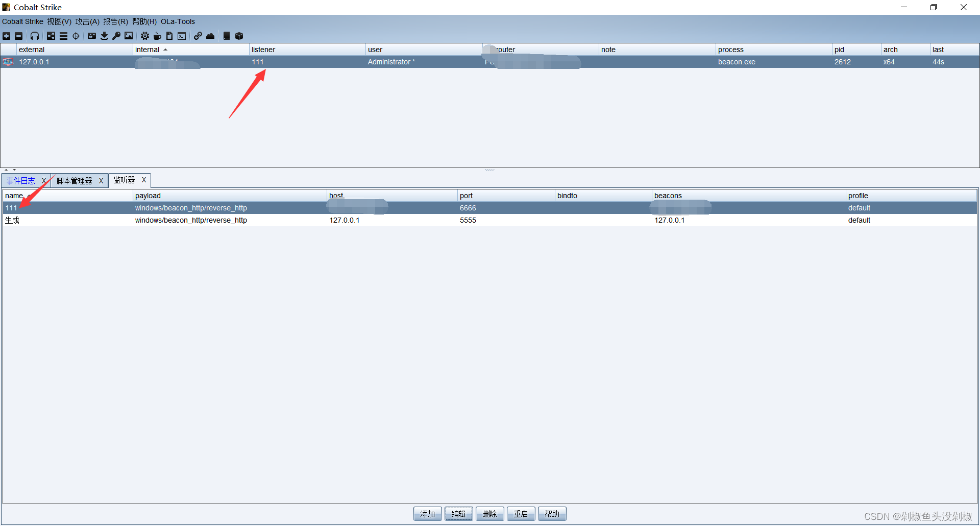Close the 脚本管理器 tab

(x=101, y=181)
